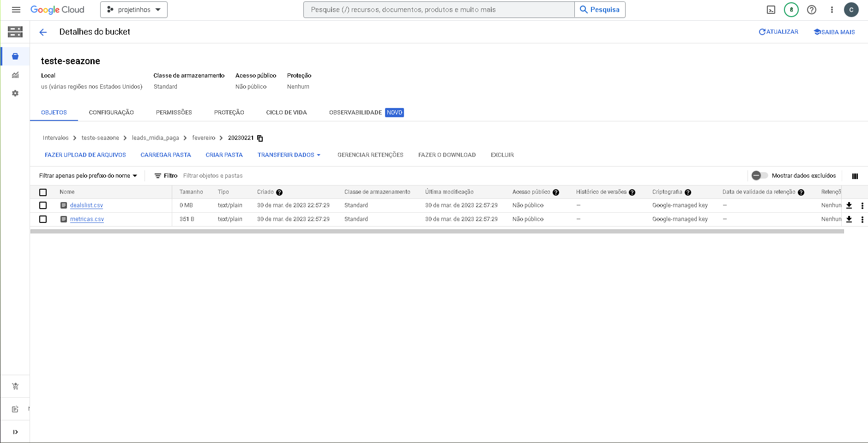Copy the folder path using copy icon

click(260, 138)
